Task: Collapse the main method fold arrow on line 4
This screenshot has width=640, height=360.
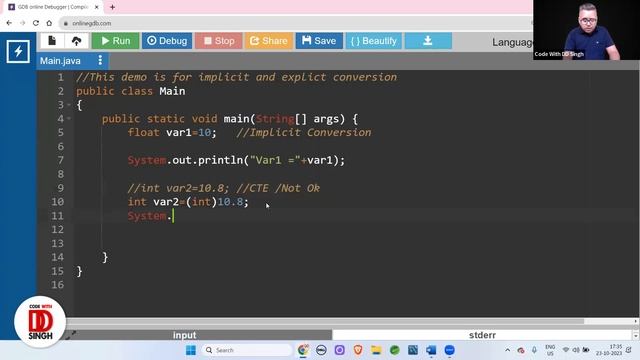Action: pyautogui.click(x=69, y=119)
